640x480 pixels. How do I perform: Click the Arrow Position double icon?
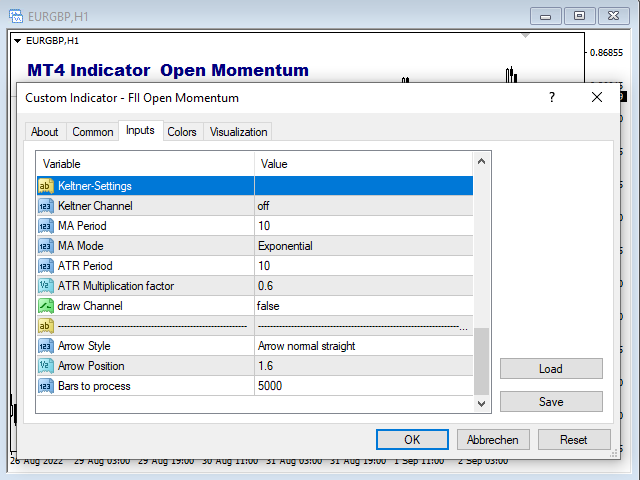click(x=46, y=366)
